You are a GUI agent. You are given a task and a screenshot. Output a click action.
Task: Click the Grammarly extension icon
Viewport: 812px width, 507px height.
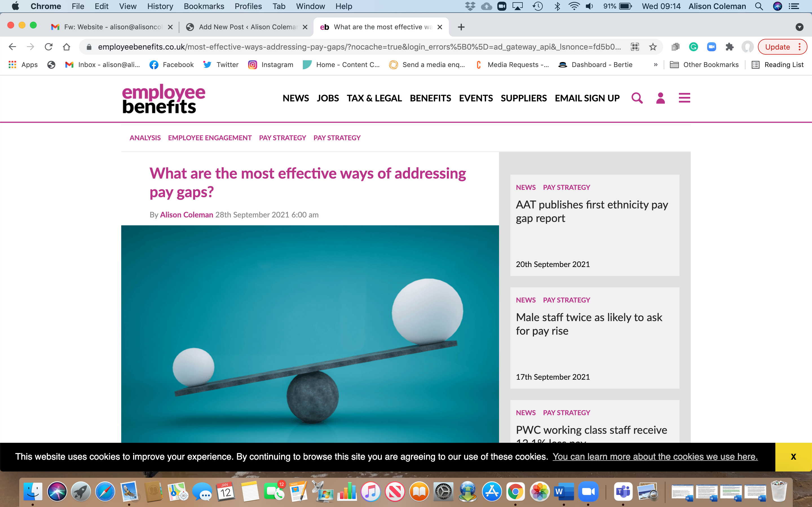coord(693,47)
